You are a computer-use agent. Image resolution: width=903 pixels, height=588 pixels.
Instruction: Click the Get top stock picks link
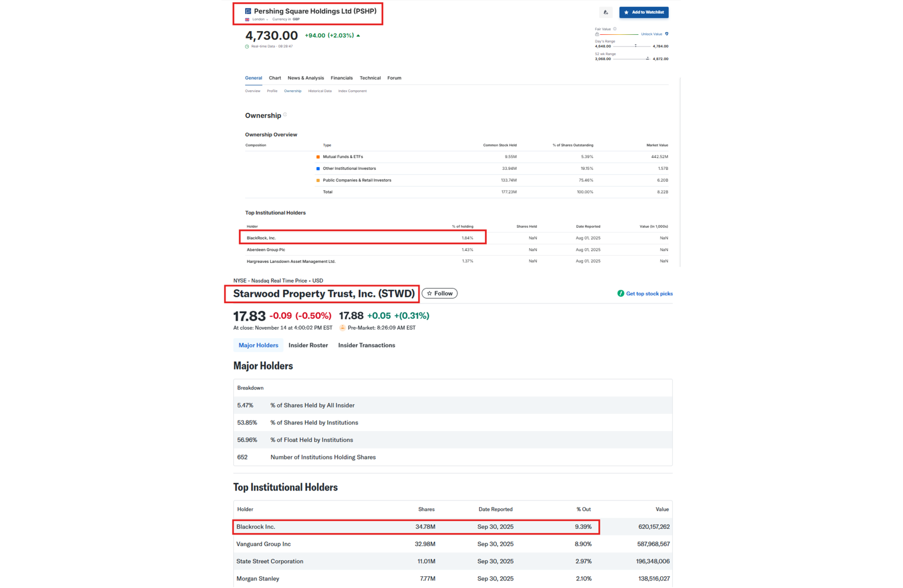pyautogui.click(x=649, y=294)
